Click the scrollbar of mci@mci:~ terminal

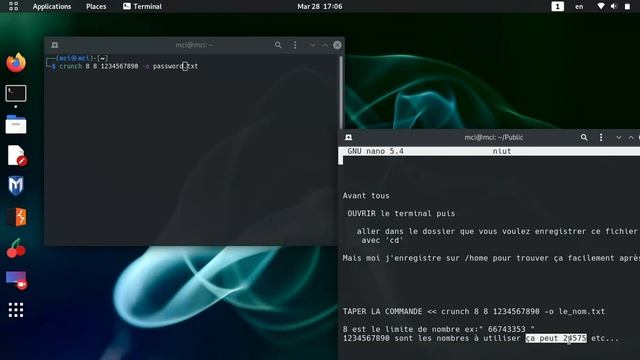[x=341, y=92]
